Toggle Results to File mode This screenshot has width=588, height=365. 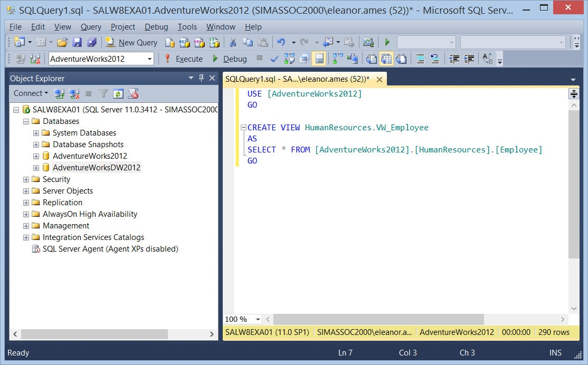(401, 59)
